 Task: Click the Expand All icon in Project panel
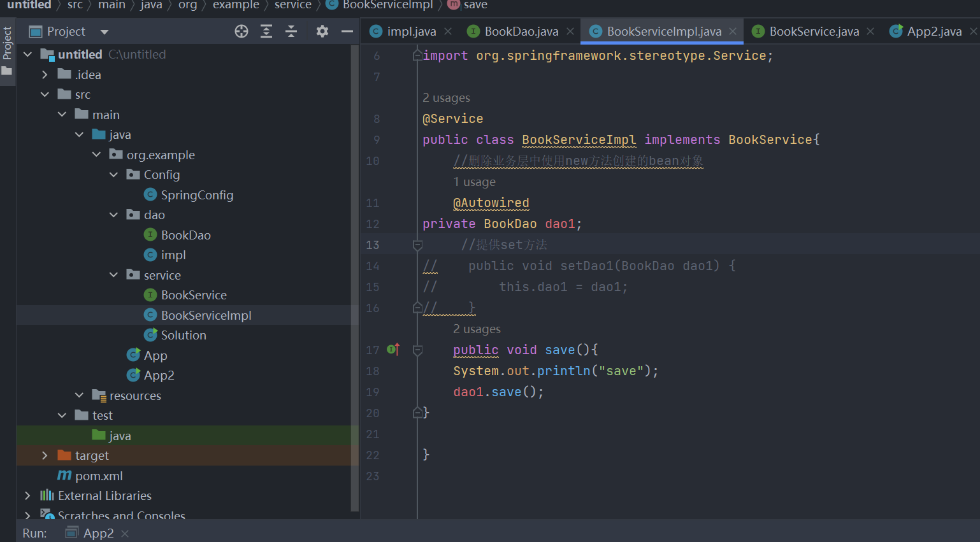(266, 31)
